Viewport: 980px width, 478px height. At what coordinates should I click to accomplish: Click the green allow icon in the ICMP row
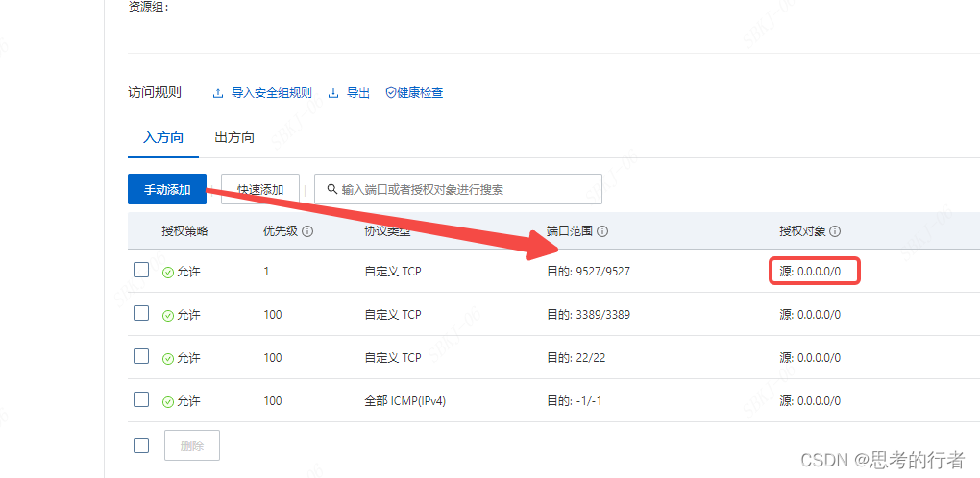[167, 402]
